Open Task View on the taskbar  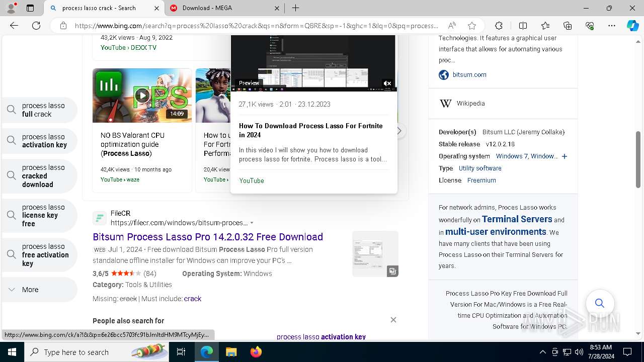click(x=181, y=352)
